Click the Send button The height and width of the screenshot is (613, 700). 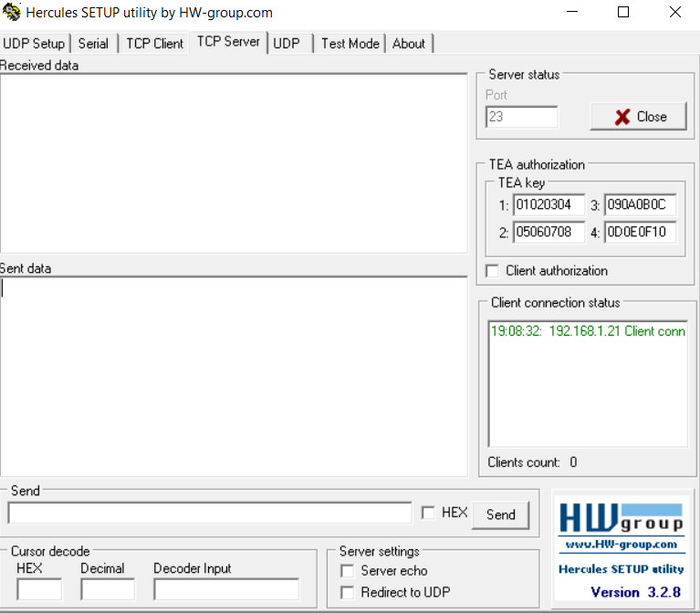[500, 514]
